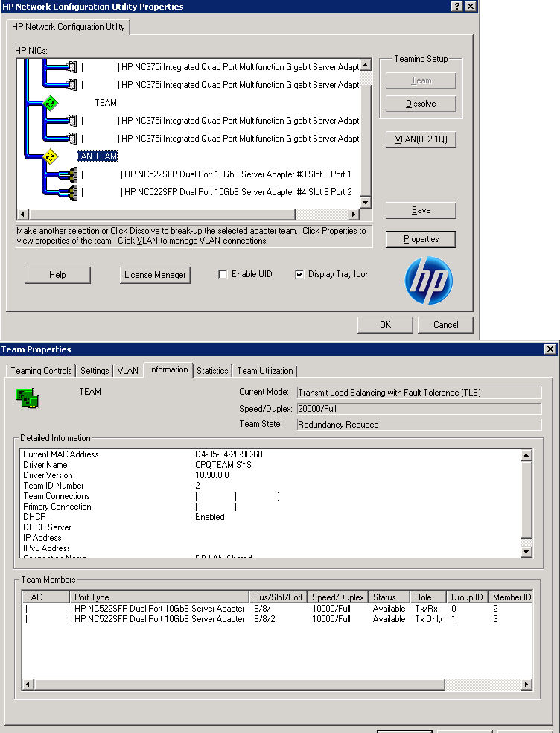The height and width of the screenshot is (733, 560).
Task: Click the green TEAM status icon in NIC tree
Action: point(51,103)
